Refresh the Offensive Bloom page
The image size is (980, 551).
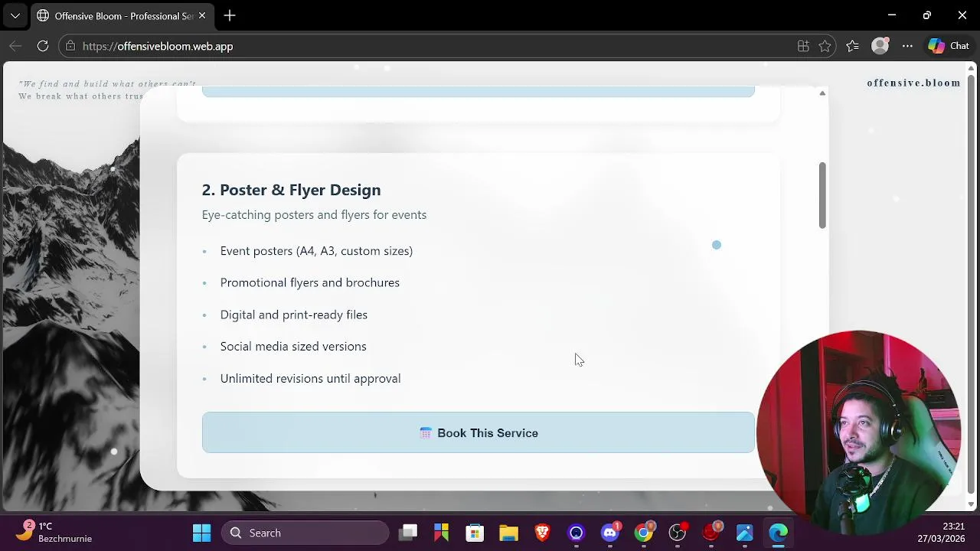coord(43,46)
